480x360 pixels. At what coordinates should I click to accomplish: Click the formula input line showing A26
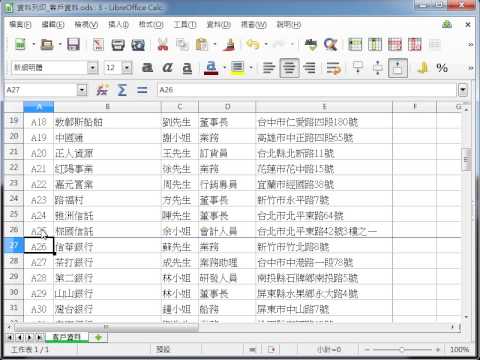click(307, 90)
